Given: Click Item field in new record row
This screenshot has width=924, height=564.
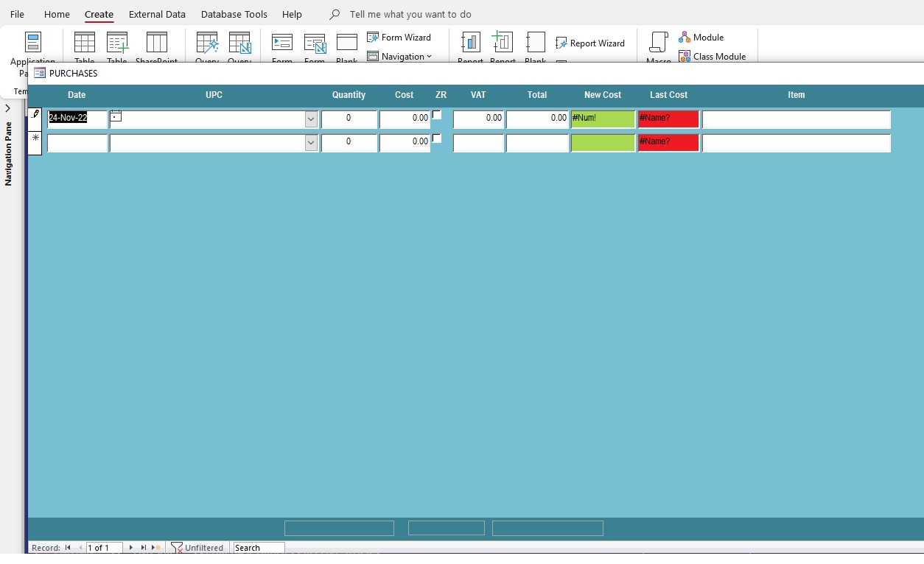Looking at the screenshot, I should (x=797, y=143).
